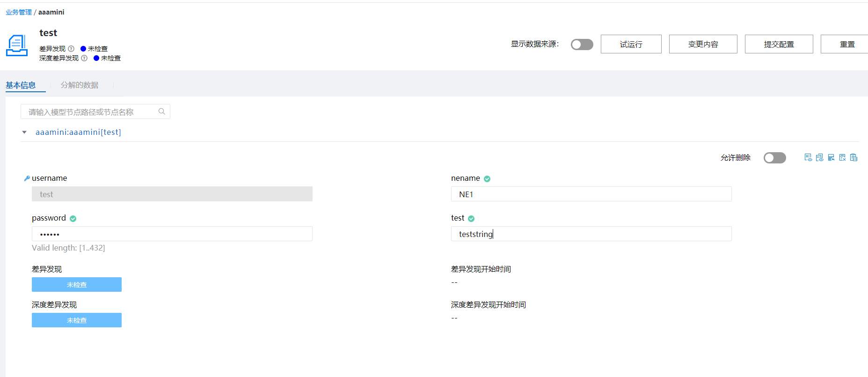868x377 pixels.
Task: Toggle the 显示数据来源 switch
Action: point(582,44)
